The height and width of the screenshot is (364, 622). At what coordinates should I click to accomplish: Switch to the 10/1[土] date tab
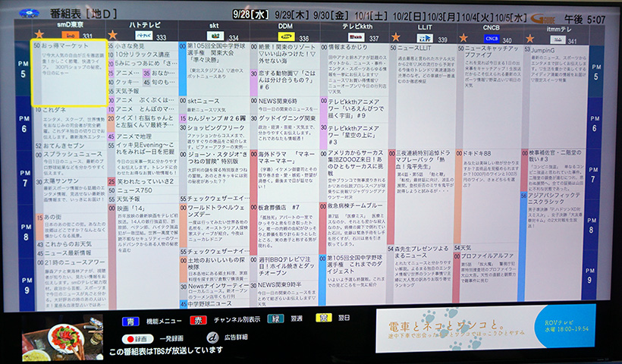pyautogui.click(x=371, y=16)
